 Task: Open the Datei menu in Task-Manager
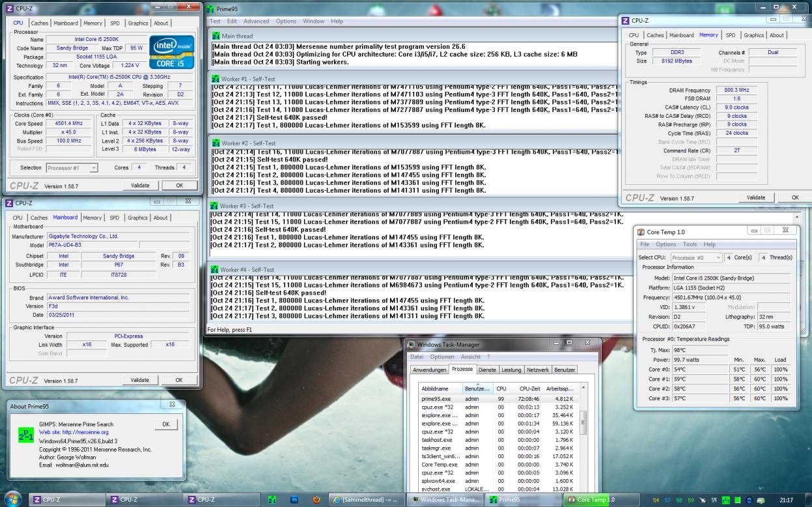tap(418, 357)
